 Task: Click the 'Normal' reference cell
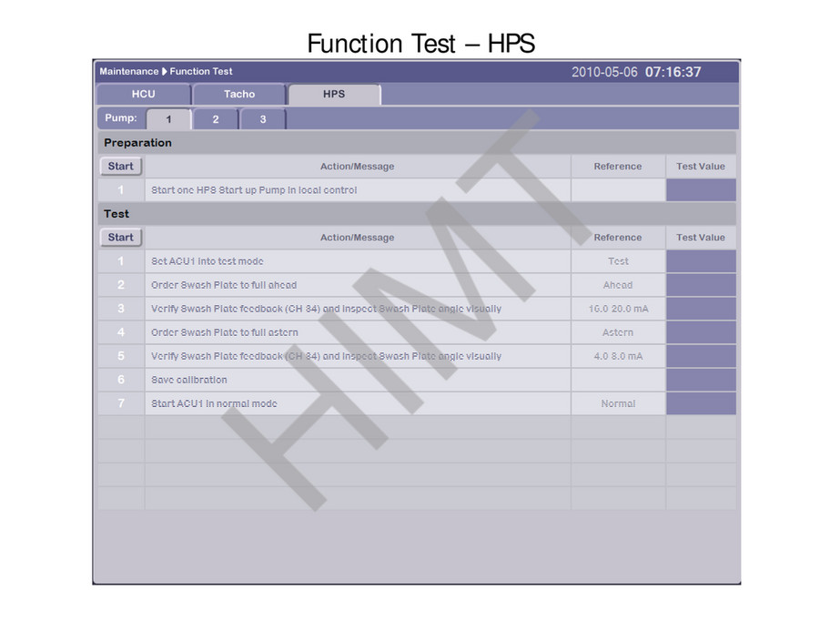618,403
